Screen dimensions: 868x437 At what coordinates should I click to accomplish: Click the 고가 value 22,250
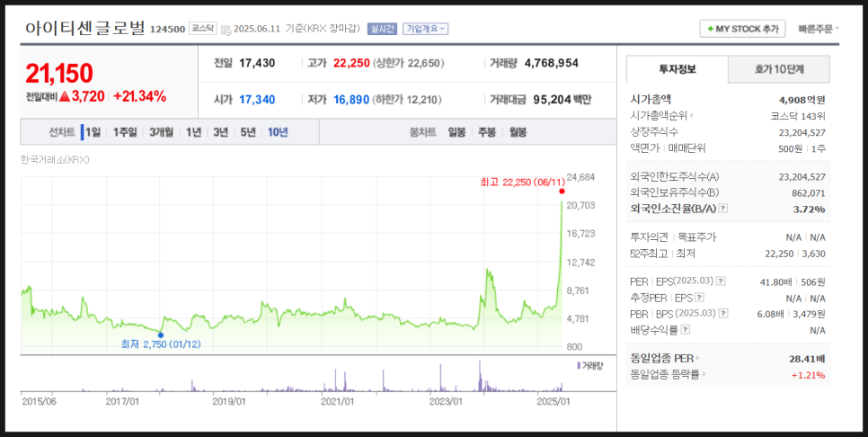(351, 63)
